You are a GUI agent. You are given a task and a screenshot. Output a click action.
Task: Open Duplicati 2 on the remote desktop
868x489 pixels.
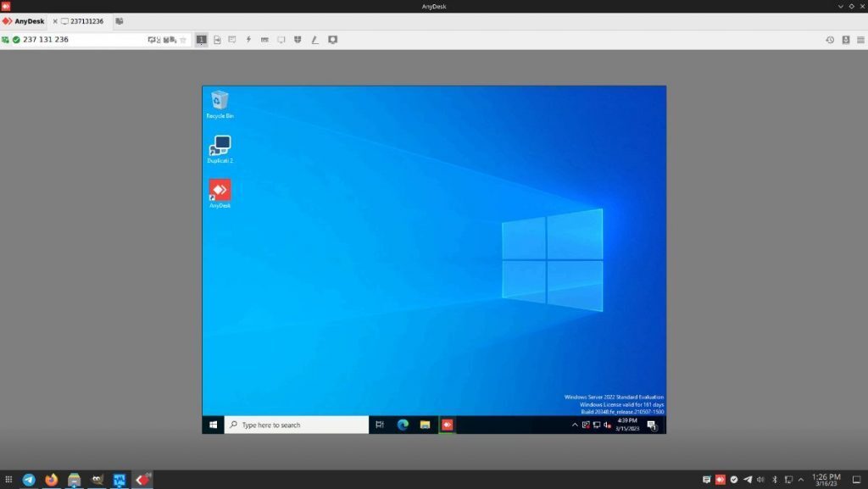point(219,146)
